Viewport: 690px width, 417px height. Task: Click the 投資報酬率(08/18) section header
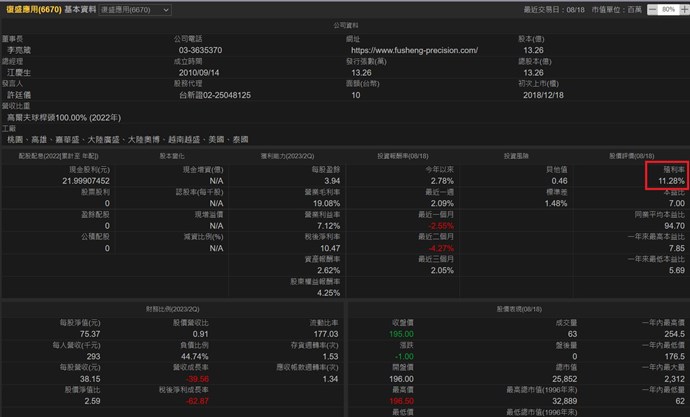coord(402,157)
